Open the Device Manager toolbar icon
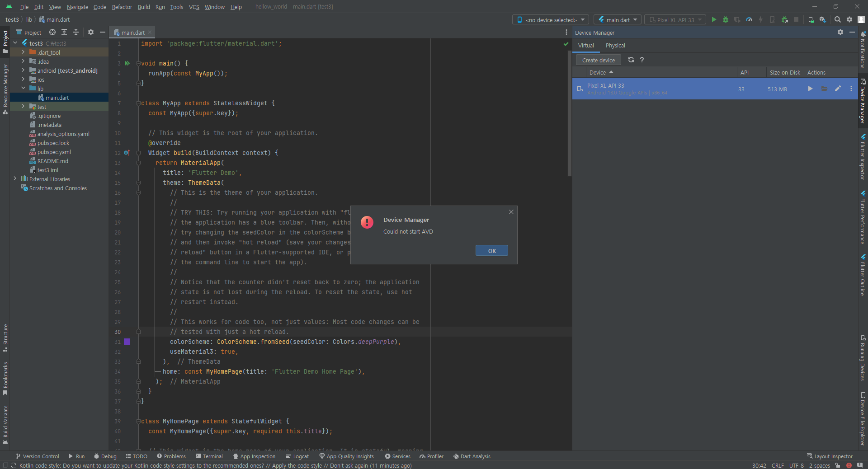This screenshot has height=469, width=868. 811,19
